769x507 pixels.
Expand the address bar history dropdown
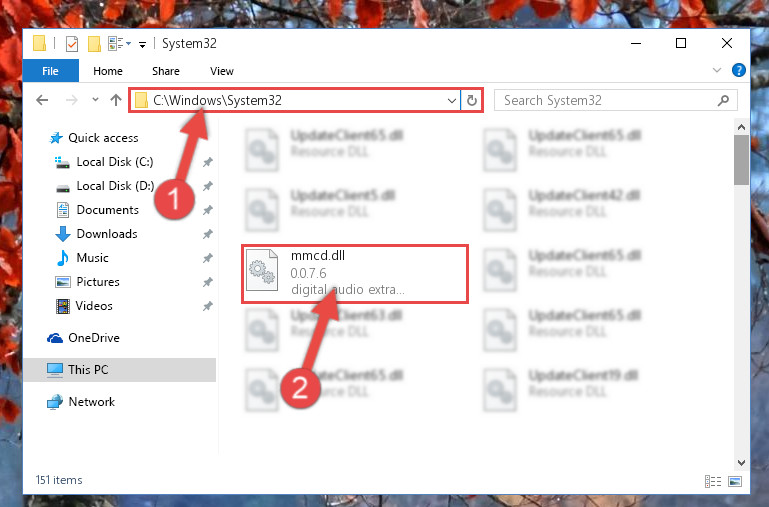click(452, 101)
